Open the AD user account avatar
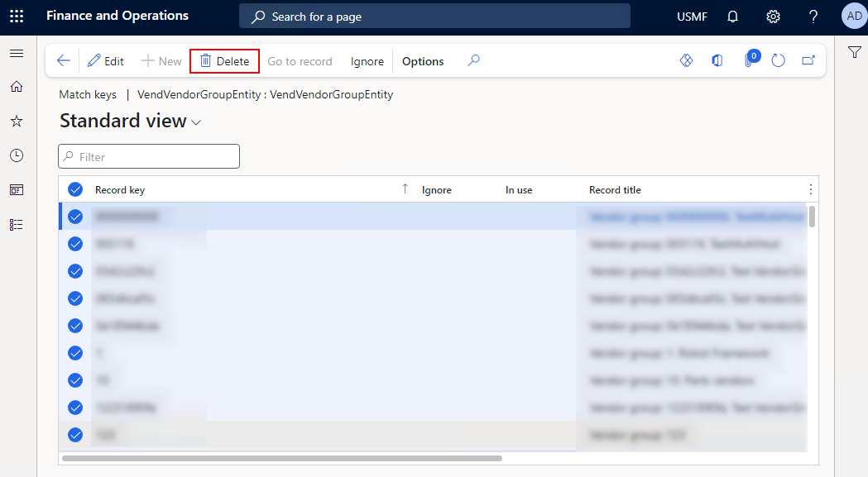The width and height of the screenshot is (868, 477). 854,16
